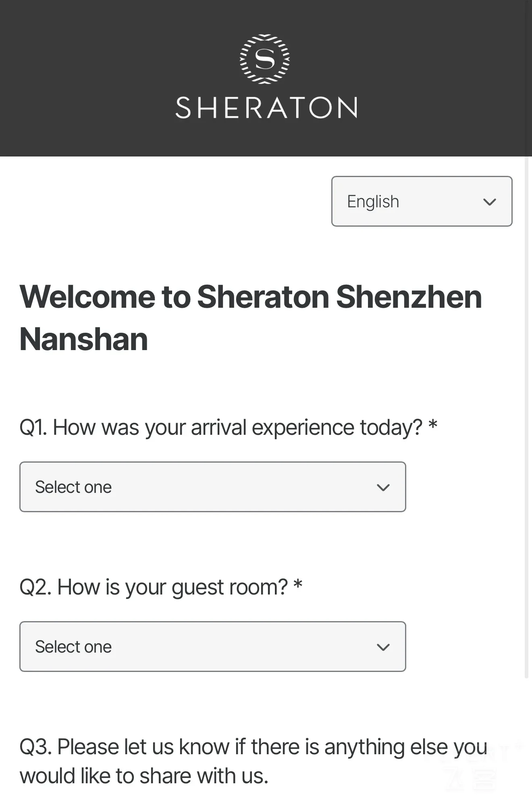Screen dimensions: 532x799
Task: Click the chevron arrow in Q1 dropdown
Action: click(383, 487)
